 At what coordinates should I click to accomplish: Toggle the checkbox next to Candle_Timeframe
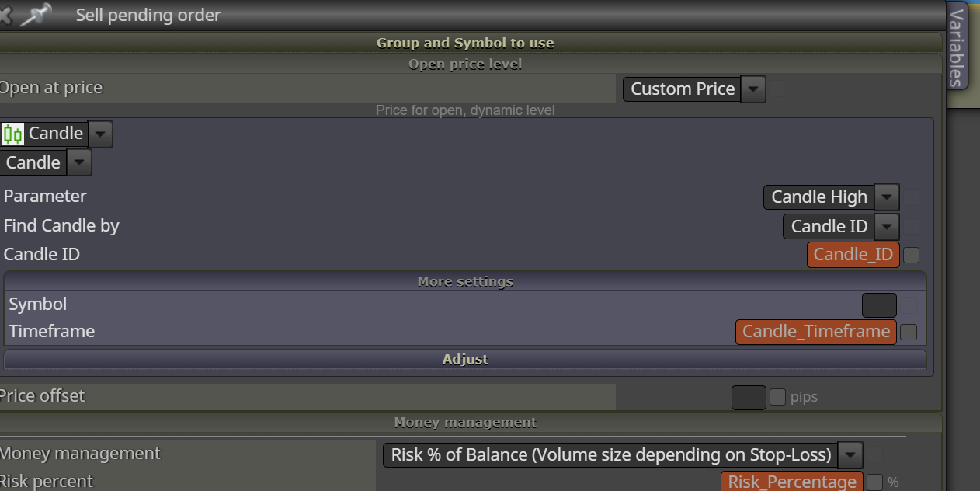909,333
